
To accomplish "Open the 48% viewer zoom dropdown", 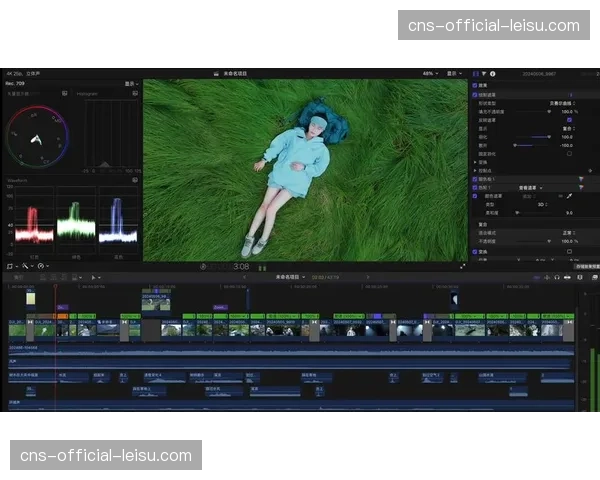I will (429, 74).
